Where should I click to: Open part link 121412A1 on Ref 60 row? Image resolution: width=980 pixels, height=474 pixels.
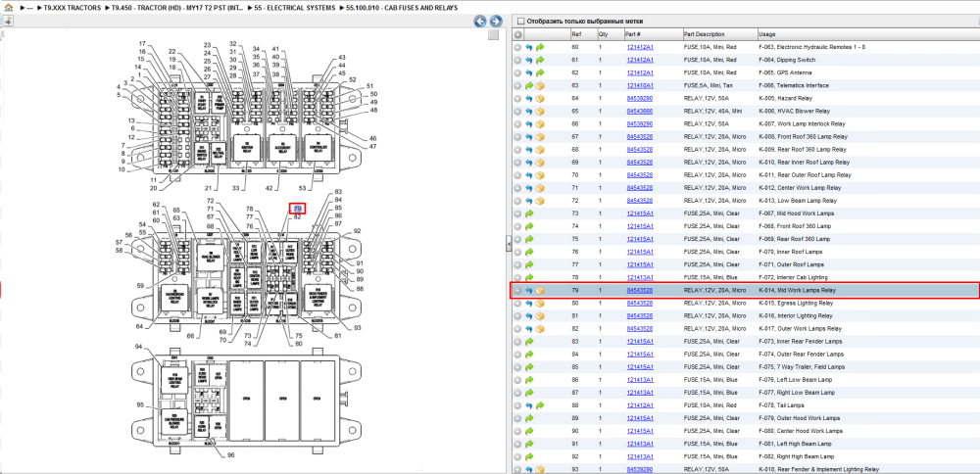[640, 47]
